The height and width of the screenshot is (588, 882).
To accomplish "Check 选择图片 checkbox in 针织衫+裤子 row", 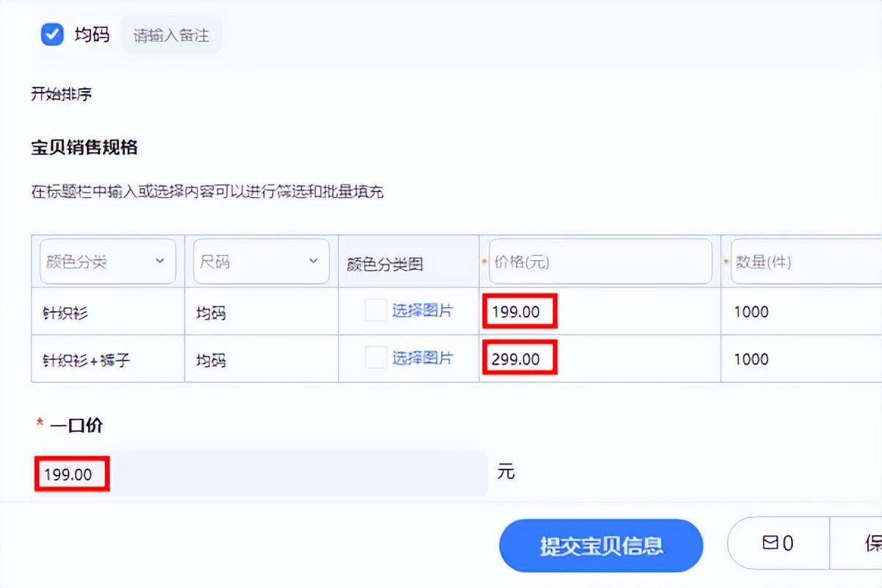I will tap(375, 359).
